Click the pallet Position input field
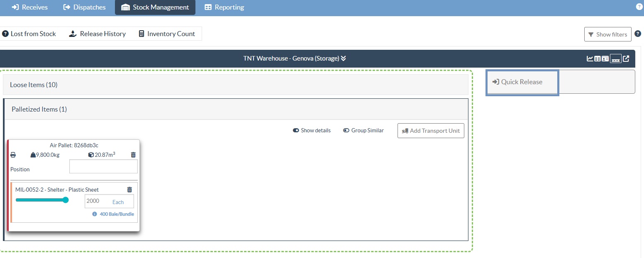The height and width of the screenshot is (258, 644). coord(103,167)
